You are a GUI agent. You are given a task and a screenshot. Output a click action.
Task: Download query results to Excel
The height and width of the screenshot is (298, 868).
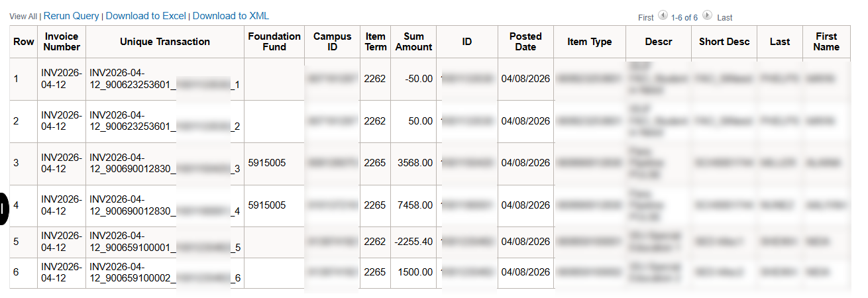146,16
